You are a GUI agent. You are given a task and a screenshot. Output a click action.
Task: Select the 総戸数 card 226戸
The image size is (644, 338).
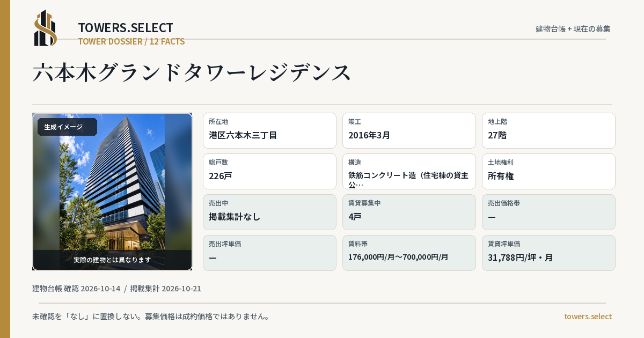coord(269,171)
